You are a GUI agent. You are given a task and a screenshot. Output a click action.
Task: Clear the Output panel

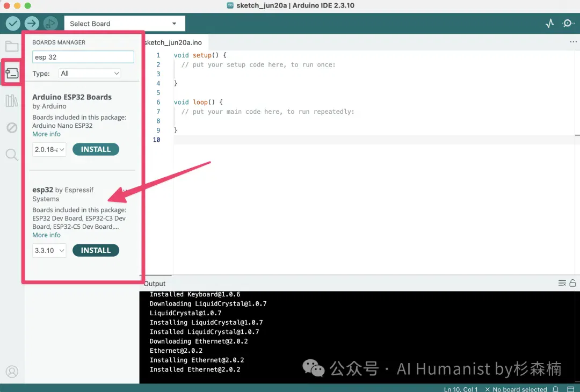click(x=562, y=284)
